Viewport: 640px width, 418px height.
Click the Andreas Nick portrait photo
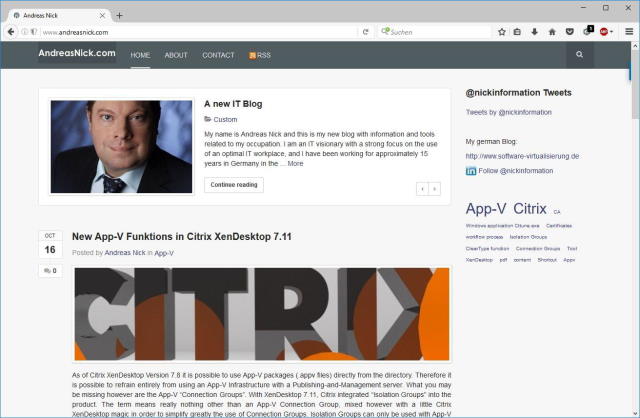point(121,147)
